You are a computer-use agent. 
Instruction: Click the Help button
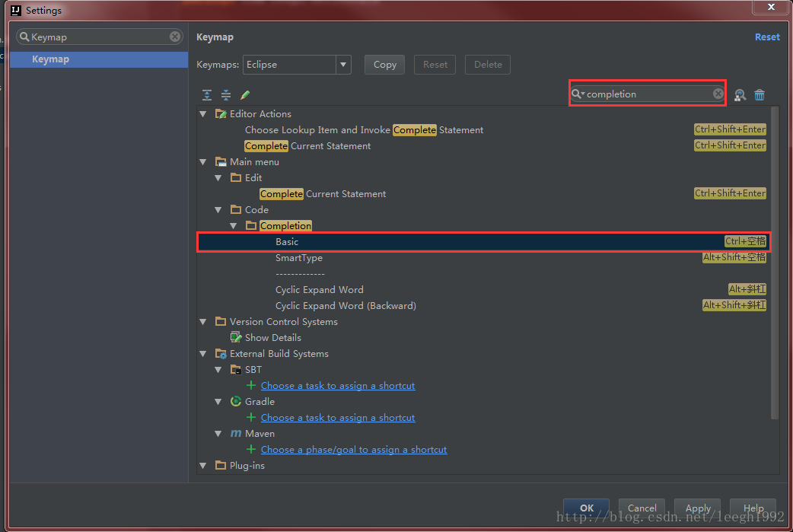pyautogui.click(x=753, y=508)
